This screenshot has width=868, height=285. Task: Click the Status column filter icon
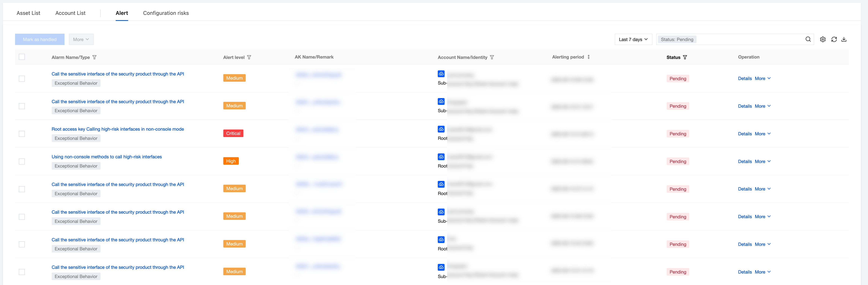685,57
